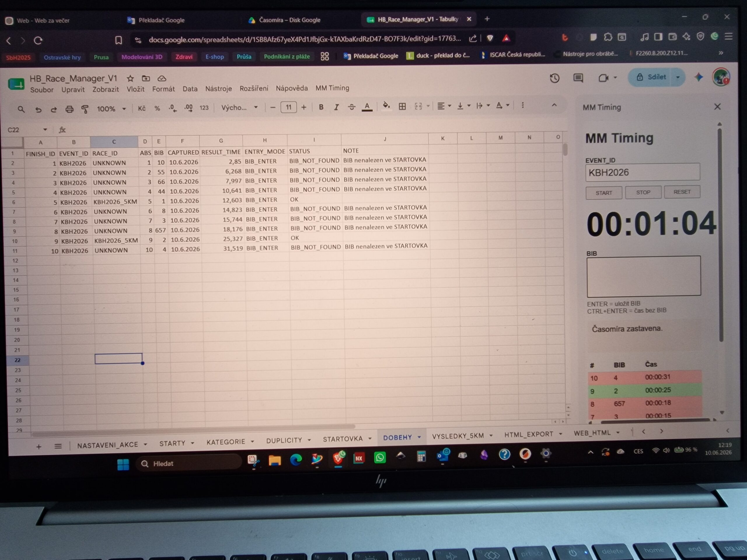Open the cell borders tool
This screenshot has width=747, height=560.
pos(402,106)
